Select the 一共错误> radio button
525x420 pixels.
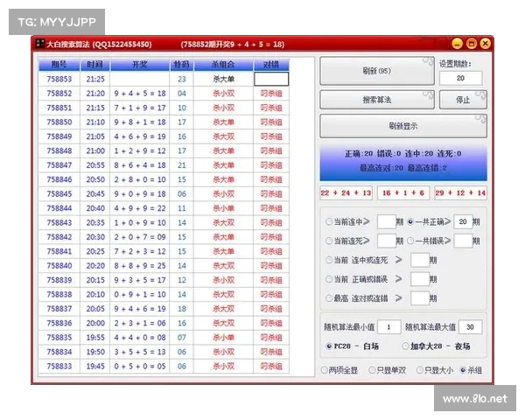410,241
